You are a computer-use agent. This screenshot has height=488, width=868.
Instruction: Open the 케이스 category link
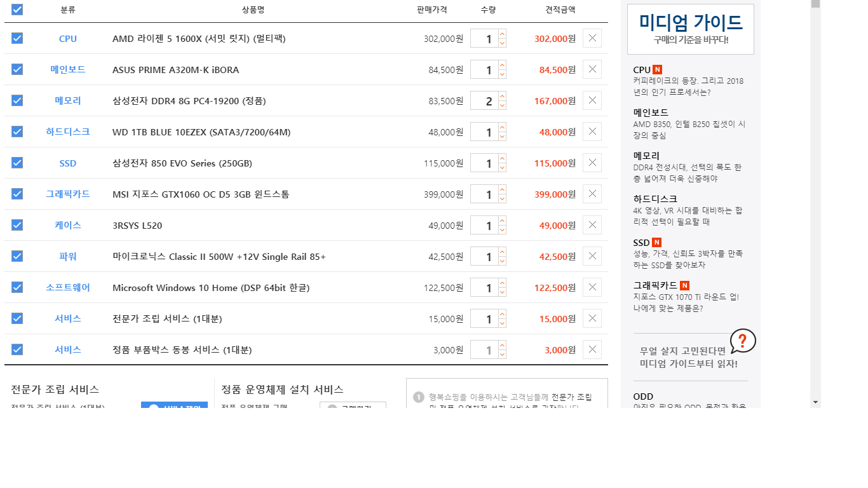[x=68, y=225]
